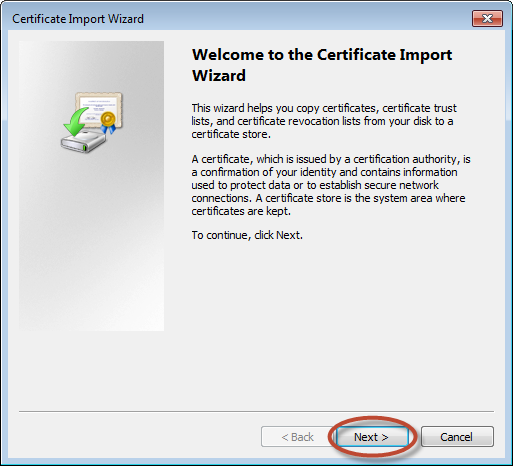Click the gray gradient banner panel
Screen dimensions: 513x466
point(91,186)
